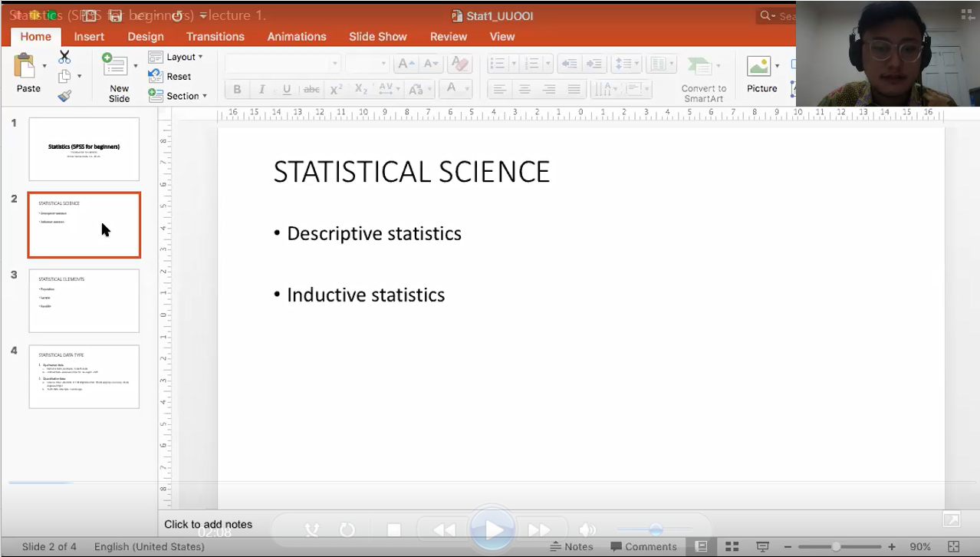Viewport: 980px width, 557px height.
Task: Open the font name combo box
Action: click(283, 64)
